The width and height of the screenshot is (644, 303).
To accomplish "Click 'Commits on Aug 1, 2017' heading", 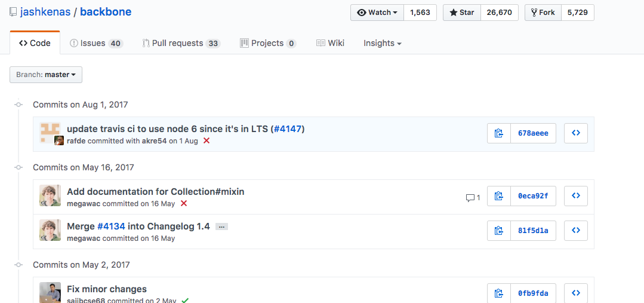I will coord(81,105).
